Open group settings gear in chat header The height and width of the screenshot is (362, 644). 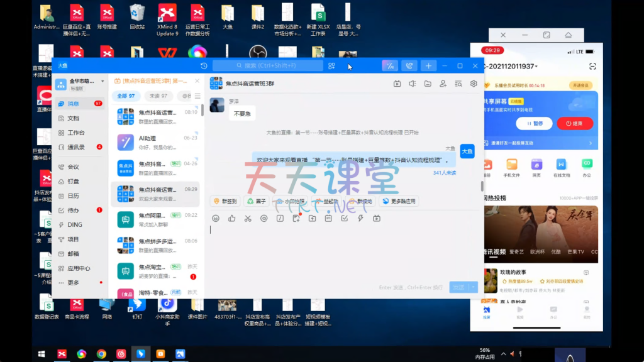474,84
